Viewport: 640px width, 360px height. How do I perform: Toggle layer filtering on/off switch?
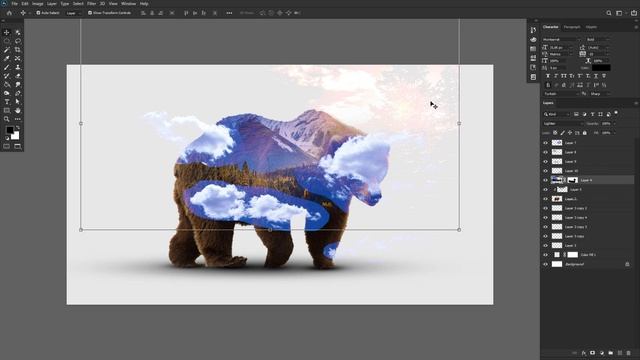(x=616, y=113)
